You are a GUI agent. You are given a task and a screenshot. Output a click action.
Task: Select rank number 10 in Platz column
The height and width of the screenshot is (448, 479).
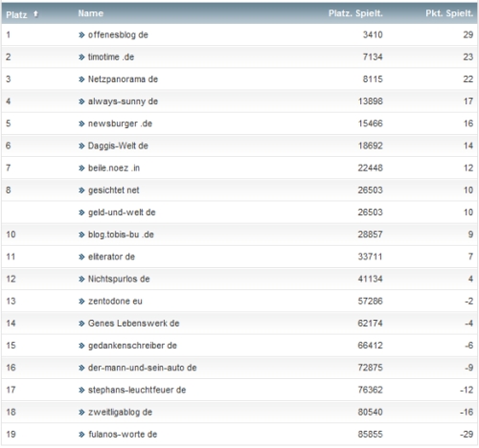(11, 235)
